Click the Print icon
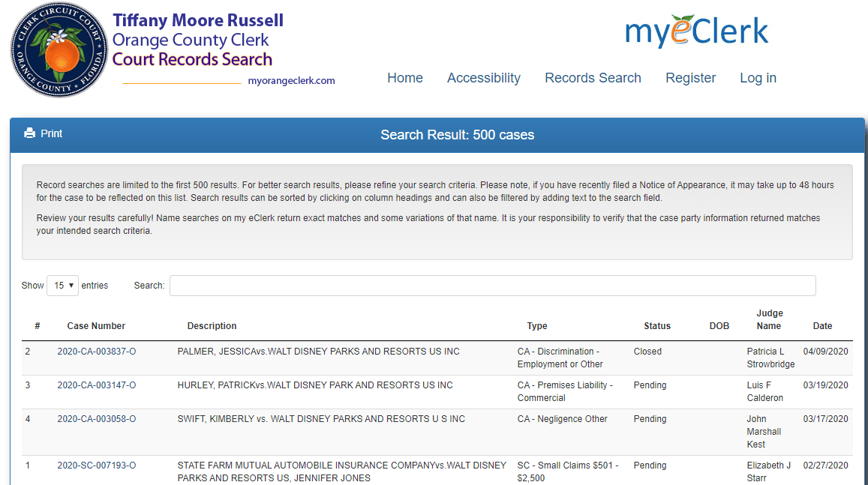The image size is (868, 485). [x=29, y=133]
